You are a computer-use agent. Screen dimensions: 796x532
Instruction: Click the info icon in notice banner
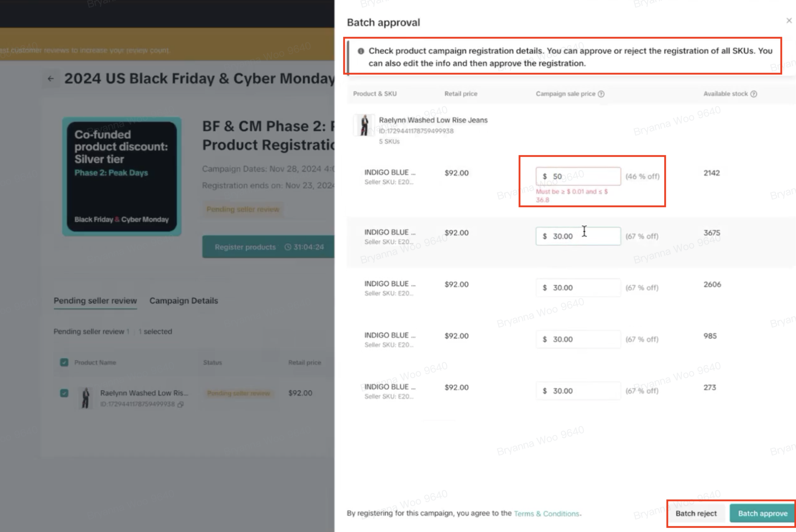pyautogui.click(x=361, y=51)
